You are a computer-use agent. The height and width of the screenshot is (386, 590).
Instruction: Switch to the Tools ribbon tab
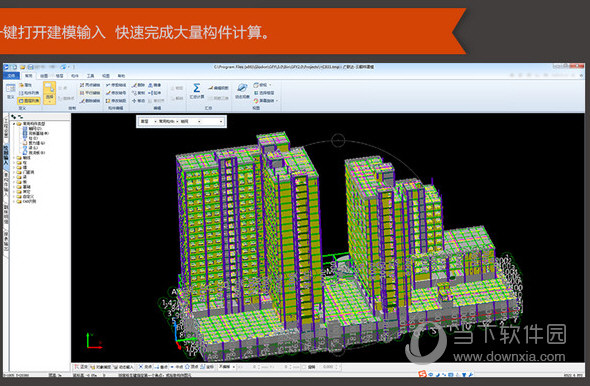point(90,76)
